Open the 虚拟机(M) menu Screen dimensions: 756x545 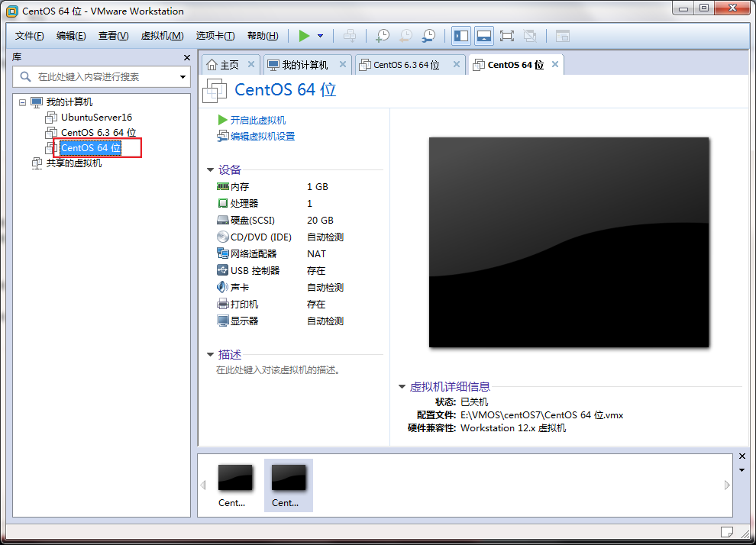click(x=162, y=36)
